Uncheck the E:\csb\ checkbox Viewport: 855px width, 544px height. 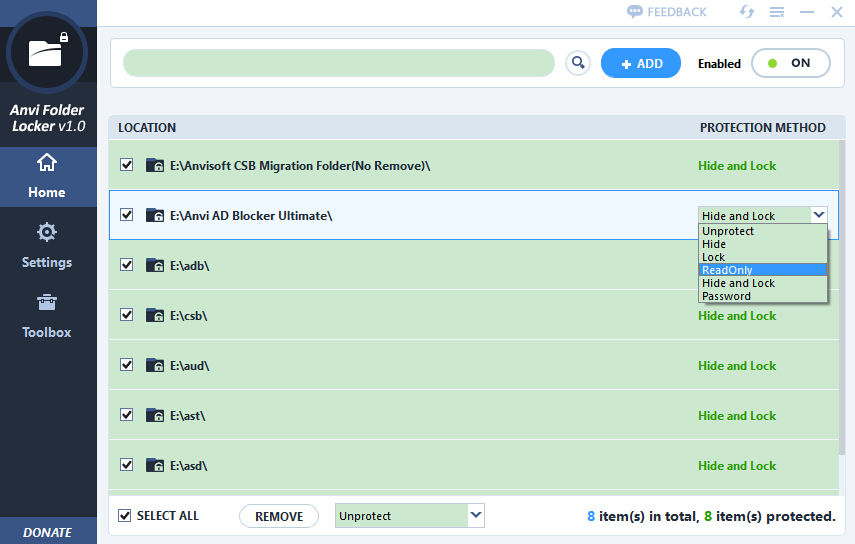click(x=127, y=315)
